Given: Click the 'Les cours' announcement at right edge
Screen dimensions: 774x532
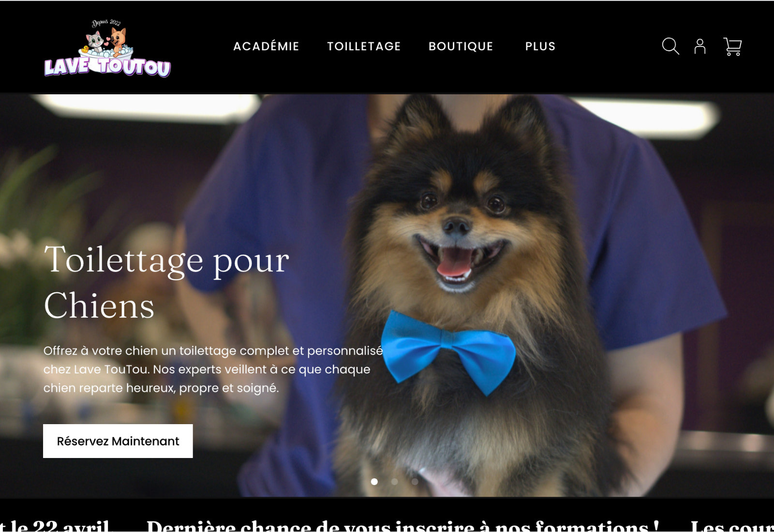Looking at the screenshot, I should (732, 525).
